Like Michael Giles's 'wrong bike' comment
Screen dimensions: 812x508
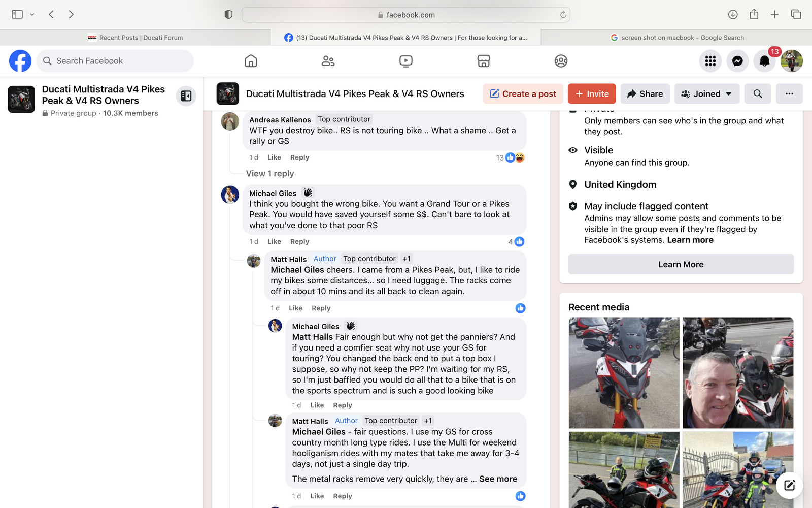point(274,242)
